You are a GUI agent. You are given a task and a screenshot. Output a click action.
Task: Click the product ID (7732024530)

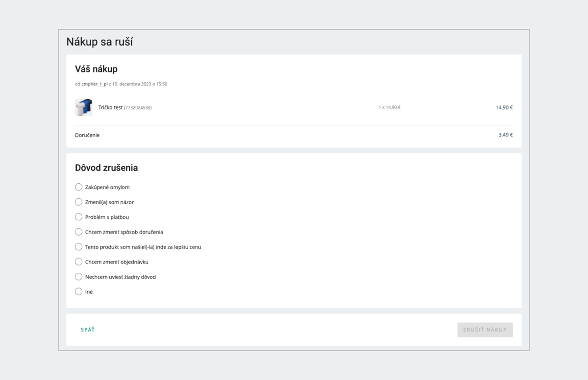coord(138,108)
